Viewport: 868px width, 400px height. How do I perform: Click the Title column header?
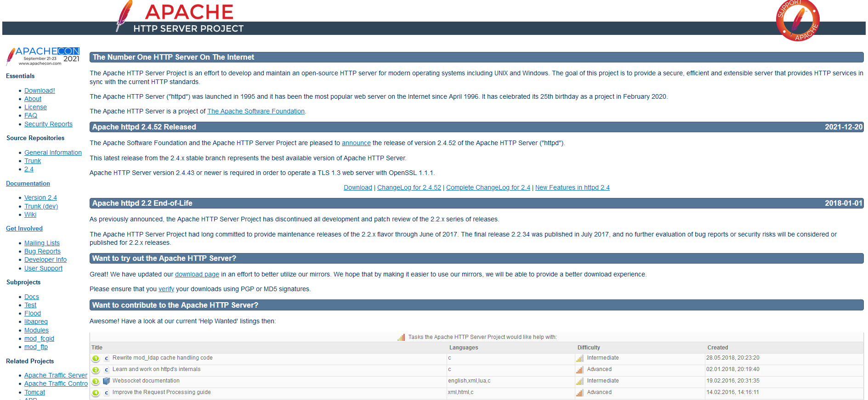[x=97, y=348]
